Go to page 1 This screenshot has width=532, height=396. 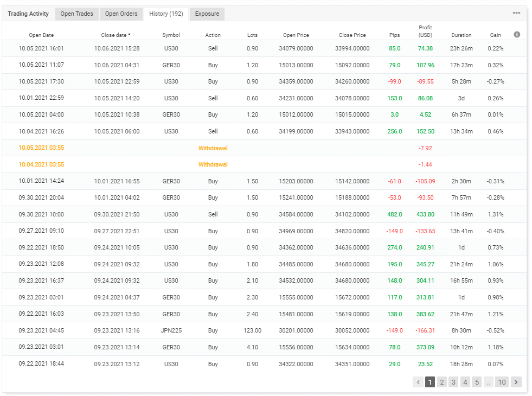pos(430,382)
